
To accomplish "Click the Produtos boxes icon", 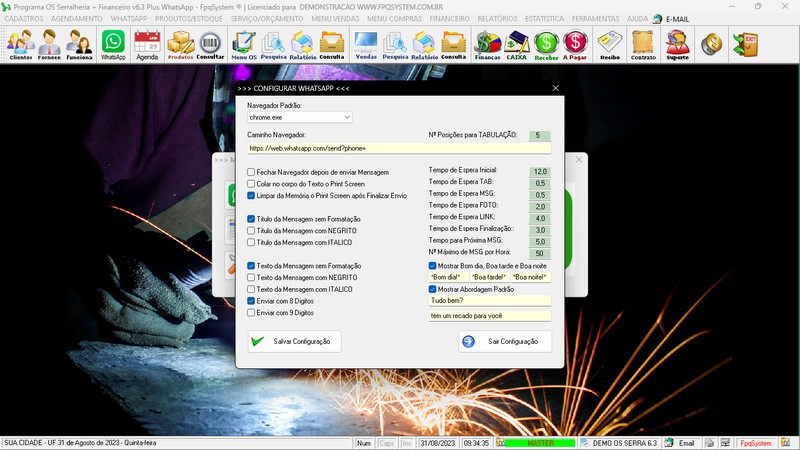I will [180, 45].
